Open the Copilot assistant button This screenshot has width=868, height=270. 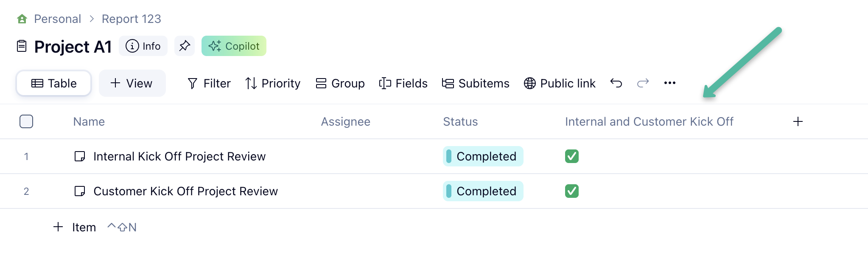[x=234, y=46]
